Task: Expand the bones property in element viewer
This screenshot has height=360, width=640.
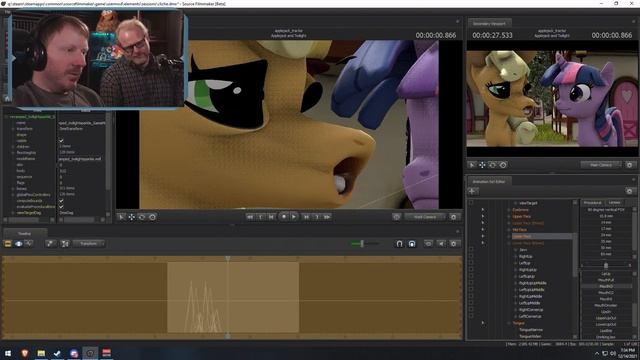Action: pos(13,189)
